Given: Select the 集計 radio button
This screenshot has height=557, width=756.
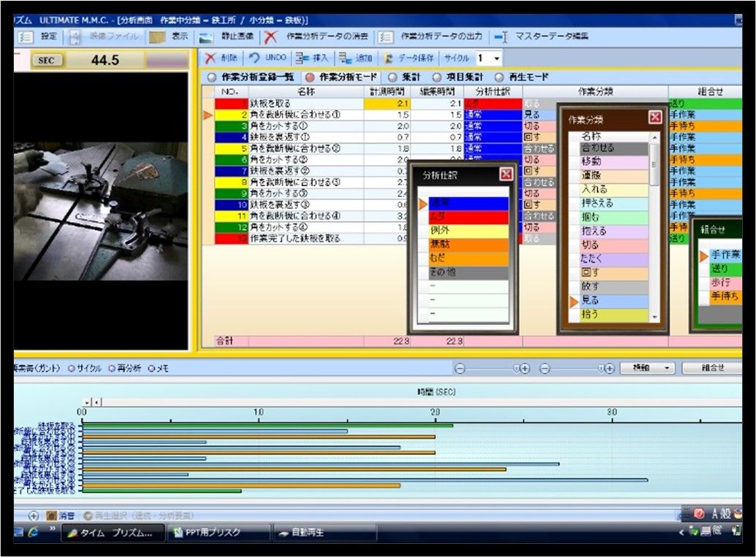Looking at the screenshot, I should click(x=392, y=77).
